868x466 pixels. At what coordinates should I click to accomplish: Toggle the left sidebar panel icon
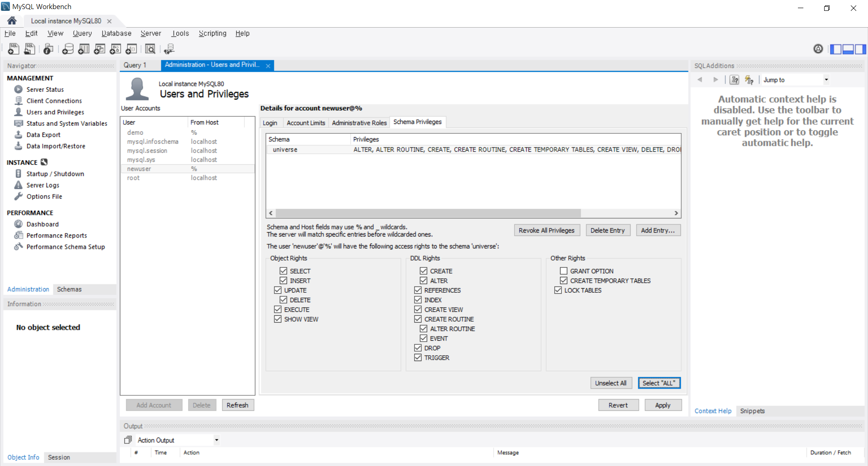coord(836,49)
